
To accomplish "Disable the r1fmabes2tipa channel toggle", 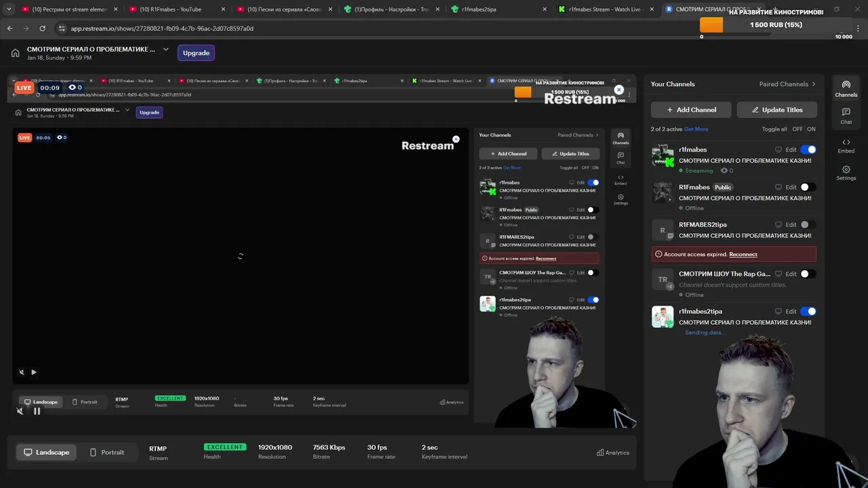I will pyautogui.click(x=808, y=311).
